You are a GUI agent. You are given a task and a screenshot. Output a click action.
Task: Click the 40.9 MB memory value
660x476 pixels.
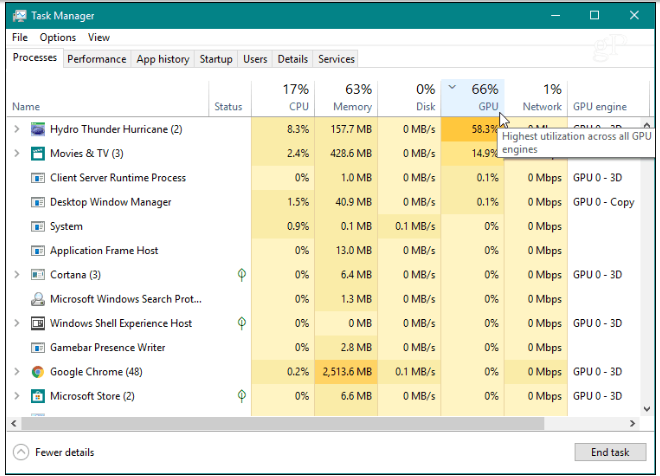click(354, 202)
